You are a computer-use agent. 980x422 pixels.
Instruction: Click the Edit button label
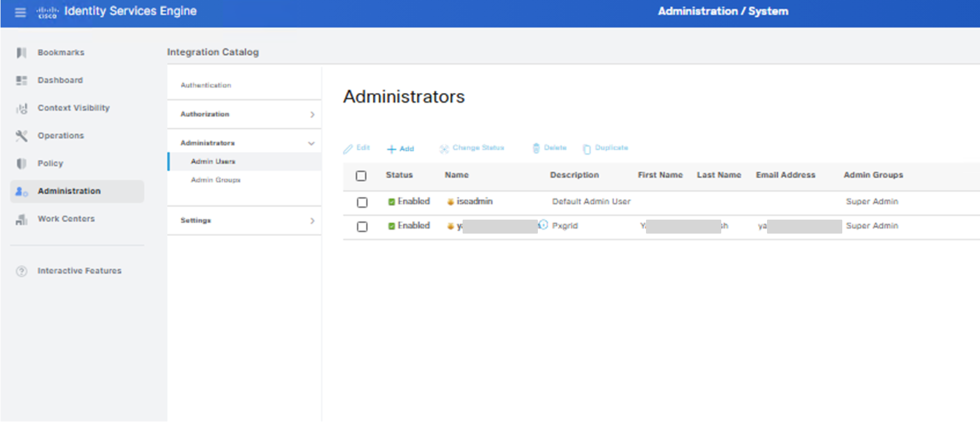[x=363, y=147]
